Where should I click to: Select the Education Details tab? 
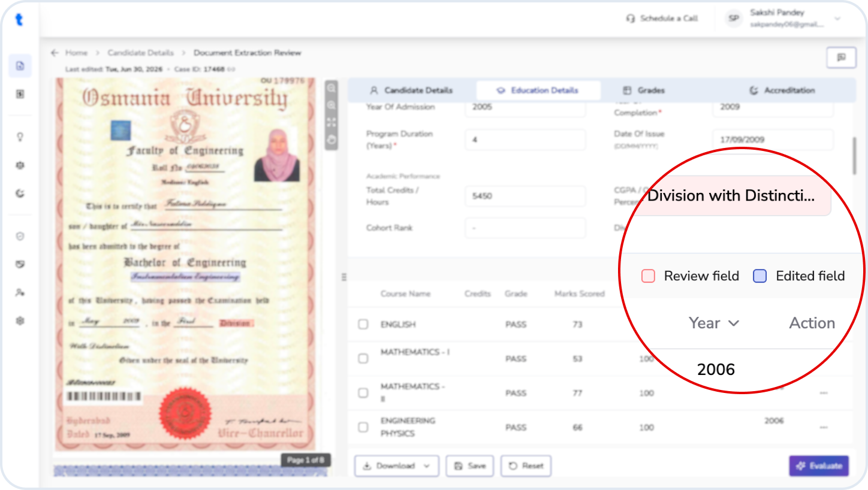(x=538, y=90)
